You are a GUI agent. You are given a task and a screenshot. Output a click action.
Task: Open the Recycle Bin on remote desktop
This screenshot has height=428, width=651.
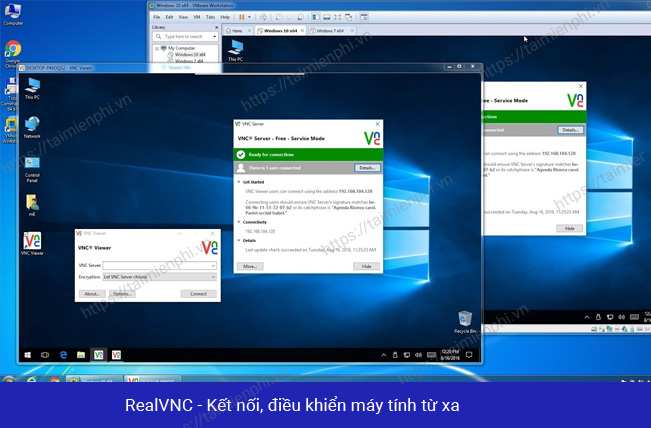tap(465, 322)
